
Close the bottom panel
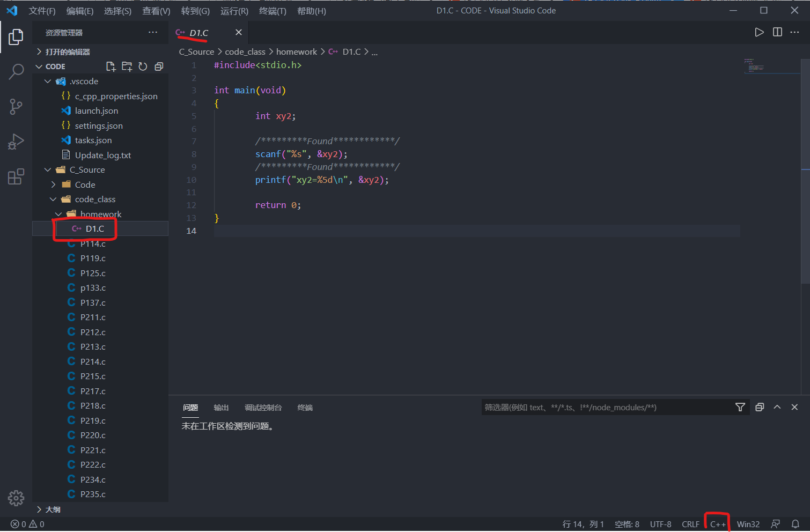coord(795,407)
